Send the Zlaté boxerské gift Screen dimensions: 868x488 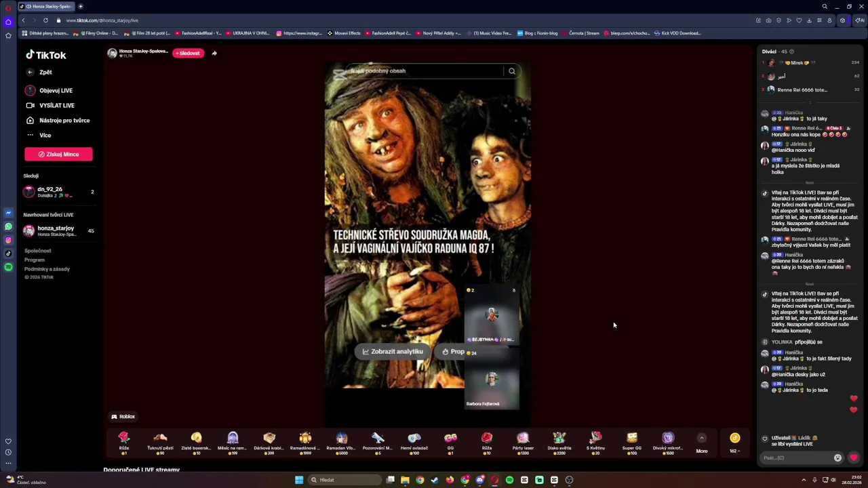[x=196, y=443]
